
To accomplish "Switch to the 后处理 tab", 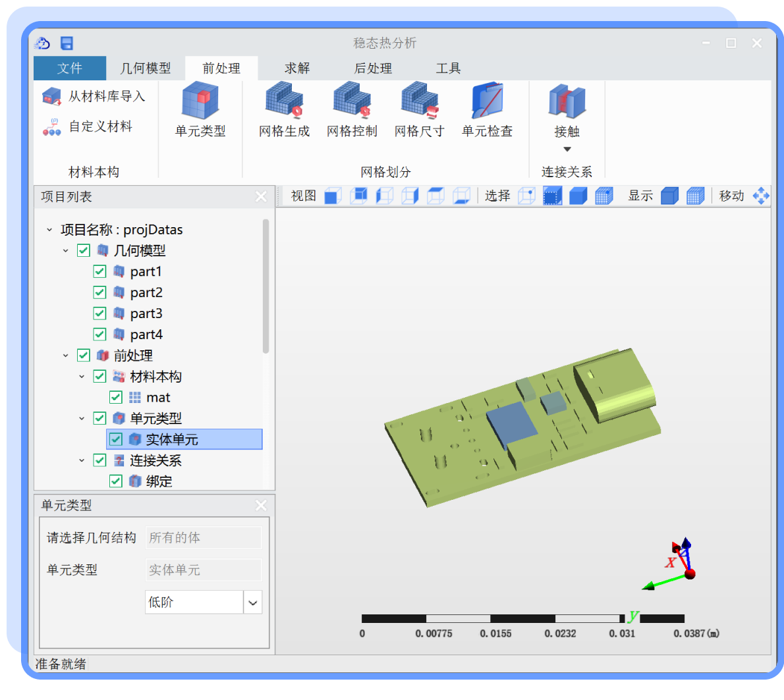I will (373, 68).
